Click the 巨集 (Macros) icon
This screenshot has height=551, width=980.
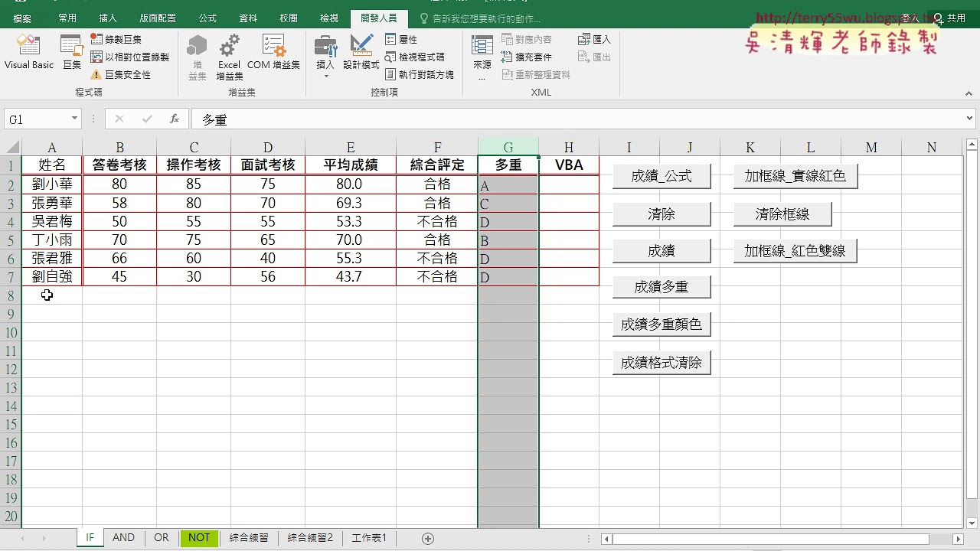tap(71, 54)
